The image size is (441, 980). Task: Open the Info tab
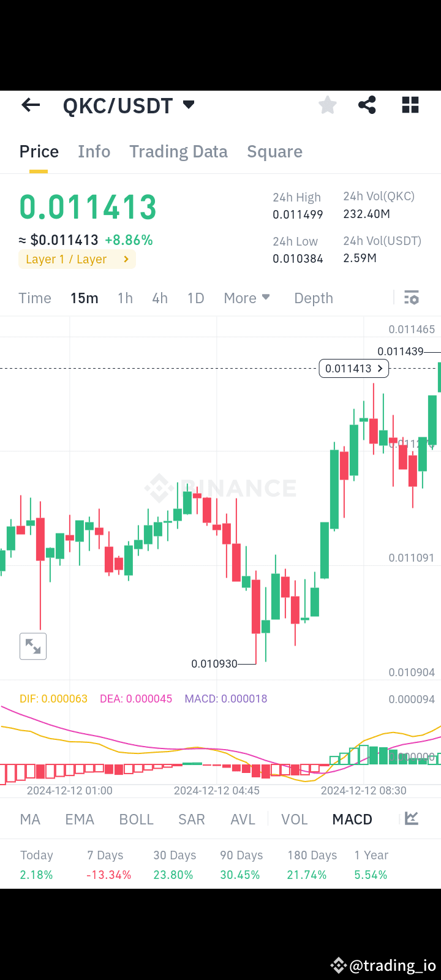[94, 151]
